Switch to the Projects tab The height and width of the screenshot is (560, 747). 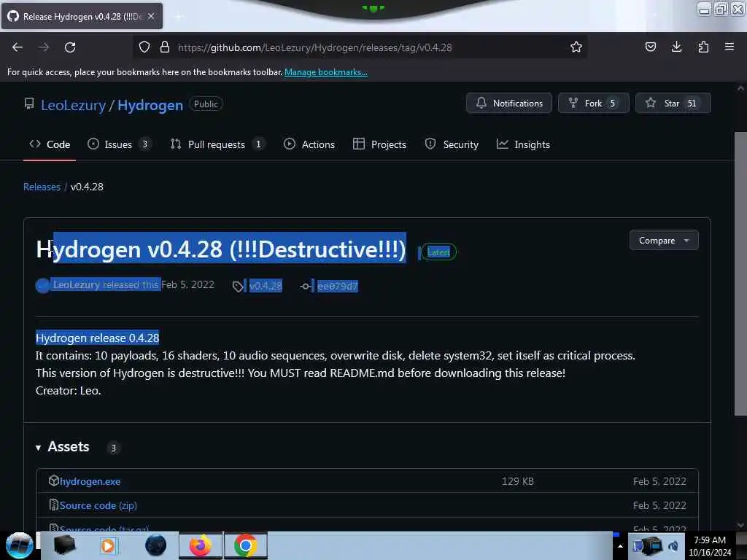pos(379,144)
